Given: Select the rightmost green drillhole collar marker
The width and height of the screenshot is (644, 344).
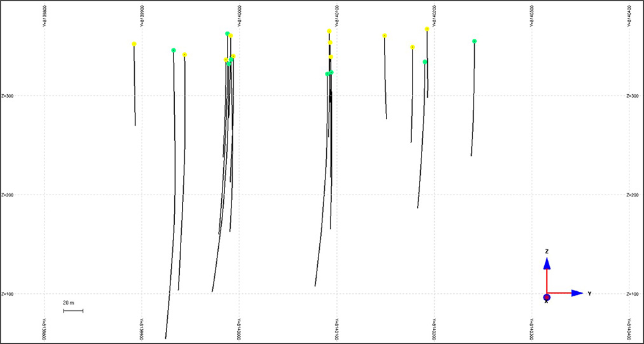Looking at the screenshot, I should tap(474, 41).
